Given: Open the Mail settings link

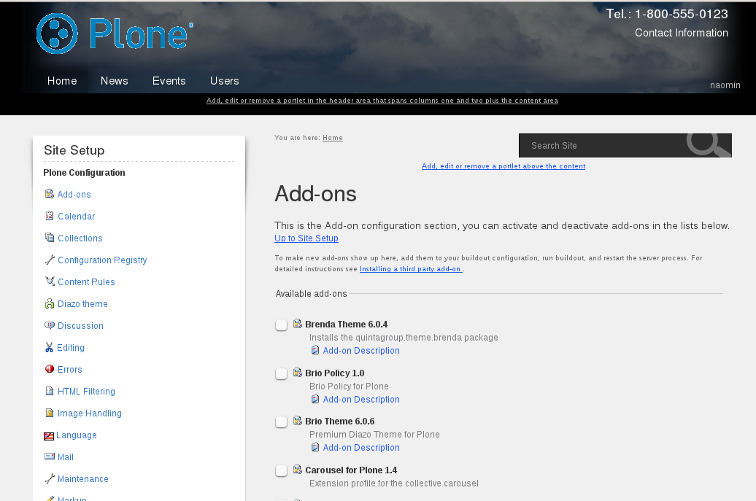Looking at the screenshot, I should 66,457.
